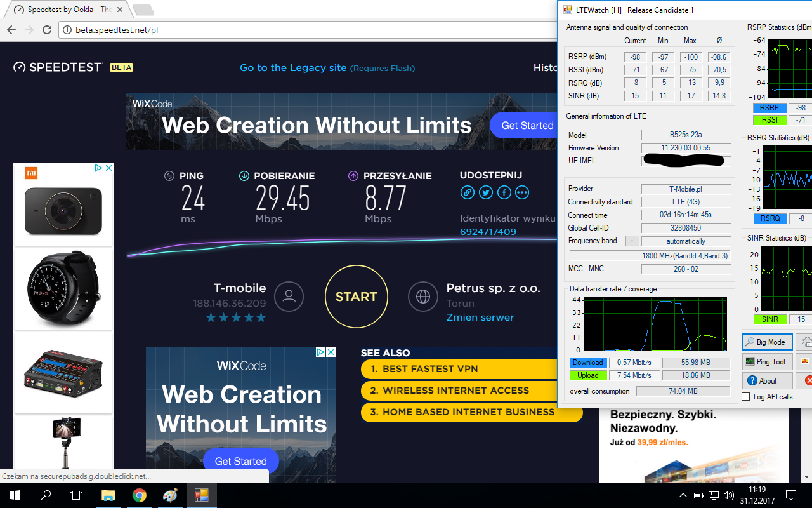Click the LTEWatch picture button beside Ping Tool
812x508 pixels.
click(805, 362)
